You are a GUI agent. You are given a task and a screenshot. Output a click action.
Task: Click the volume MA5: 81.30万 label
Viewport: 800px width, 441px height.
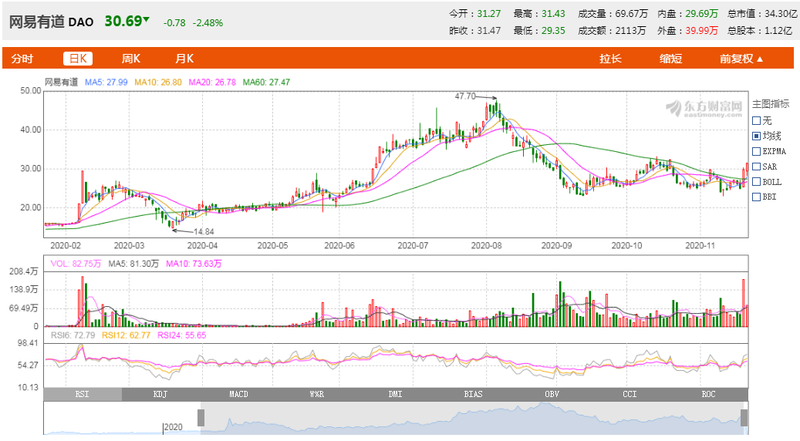pos(134,264)
